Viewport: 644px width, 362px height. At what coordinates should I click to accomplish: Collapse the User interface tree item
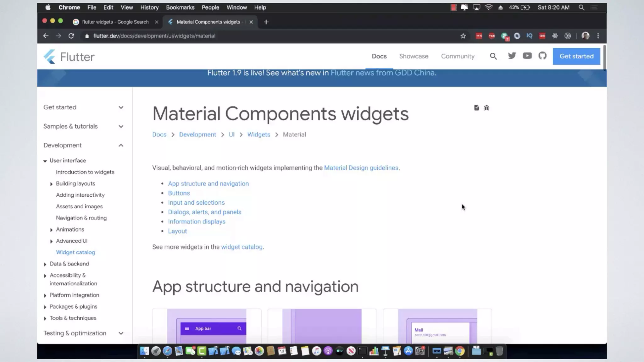point(45,161)
